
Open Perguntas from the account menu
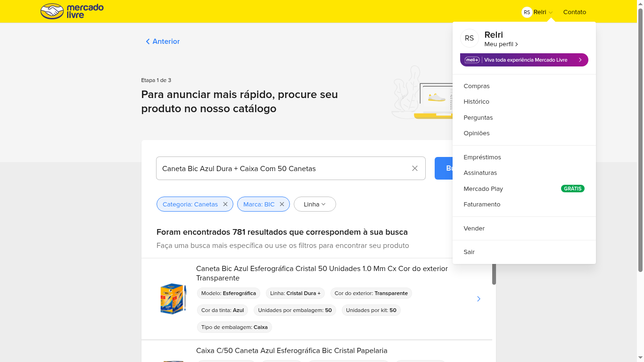coord(478,117)
